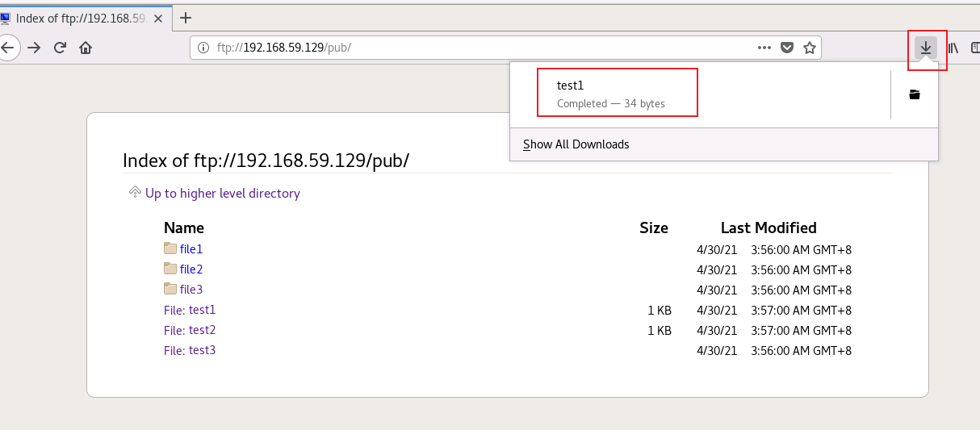
Task: Select test3 time 3:56:00 AM GMT+8
Action: [801, 351]
